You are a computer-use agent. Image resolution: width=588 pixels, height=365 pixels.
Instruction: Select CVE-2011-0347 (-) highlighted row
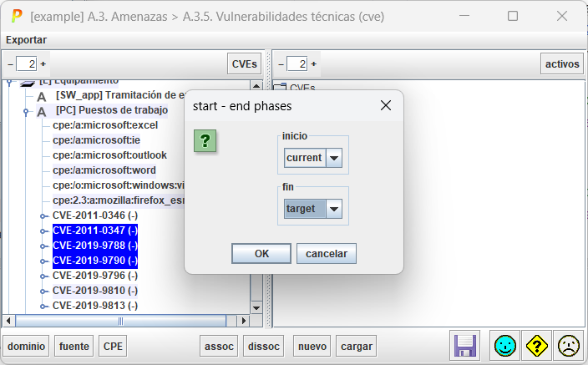[95, 231]
